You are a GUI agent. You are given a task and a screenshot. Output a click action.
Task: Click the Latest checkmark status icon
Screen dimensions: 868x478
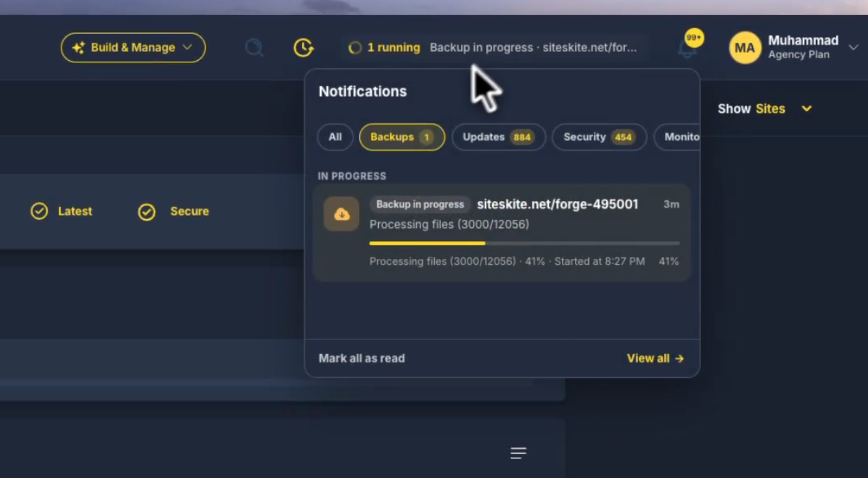click(39, 211)
